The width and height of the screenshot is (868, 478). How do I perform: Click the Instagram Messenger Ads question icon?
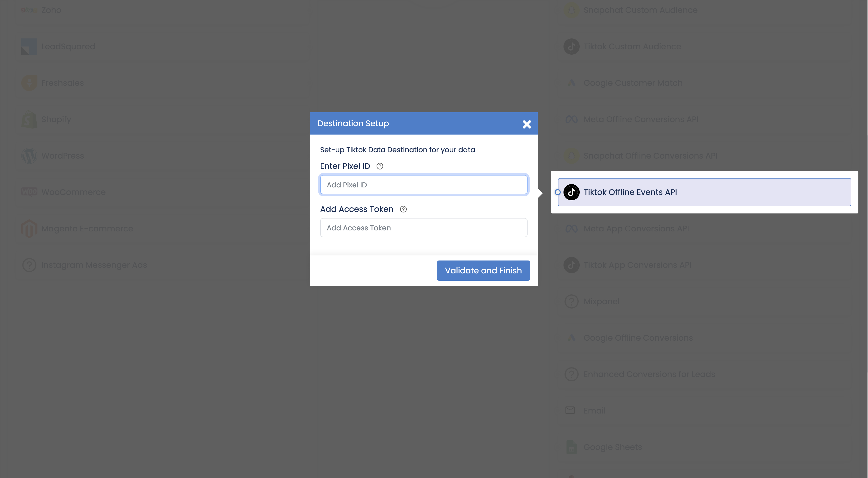tap(29, 265)
